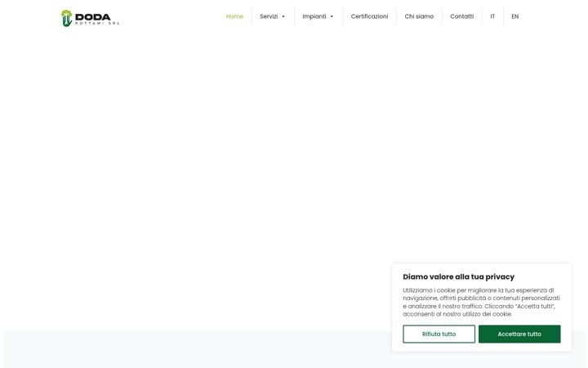The image size is (588, 368).
Task: Expand the Servizi dropdown arrow
Action: click(283, 16)
